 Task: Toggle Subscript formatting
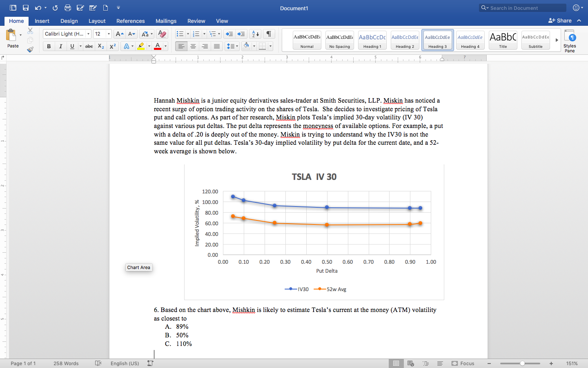[101, 46]
